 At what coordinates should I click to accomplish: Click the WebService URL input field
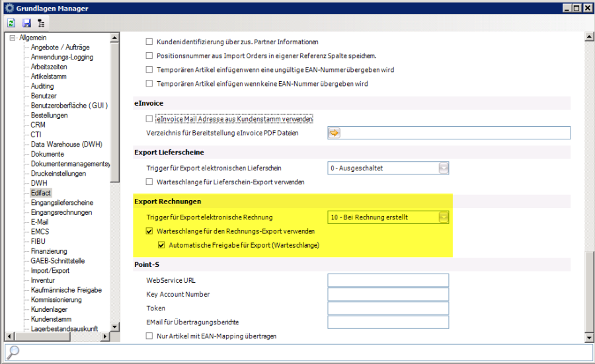click(x=388, y=281)
